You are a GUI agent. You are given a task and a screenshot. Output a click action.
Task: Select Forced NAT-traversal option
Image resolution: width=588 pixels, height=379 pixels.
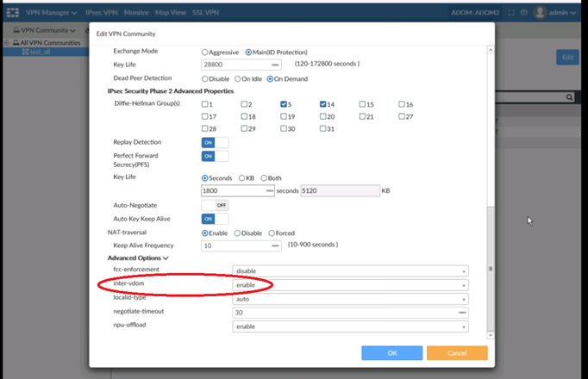[x=272, y=233]
